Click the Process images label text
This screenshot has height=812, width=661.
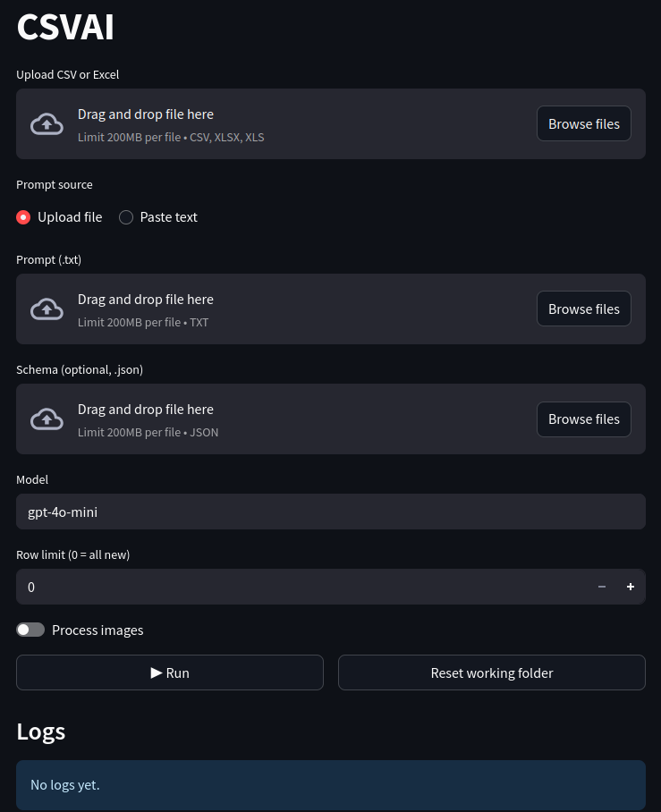point(97,630)
